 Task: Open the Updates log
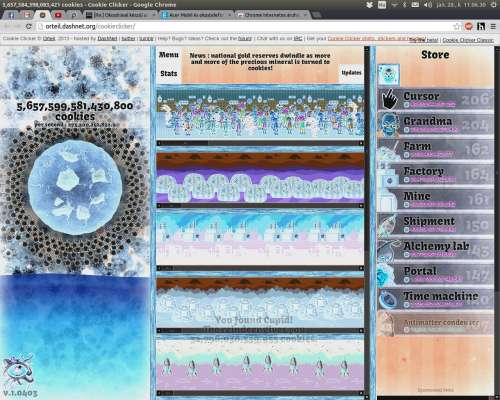pos(351,73)
